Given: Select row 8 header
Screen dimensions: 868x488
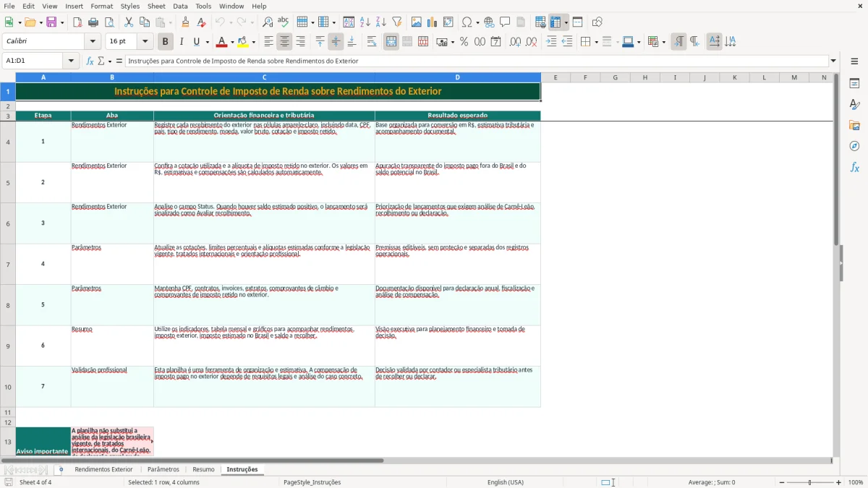Looking at the screenshot, I should [x=8, y=305].
